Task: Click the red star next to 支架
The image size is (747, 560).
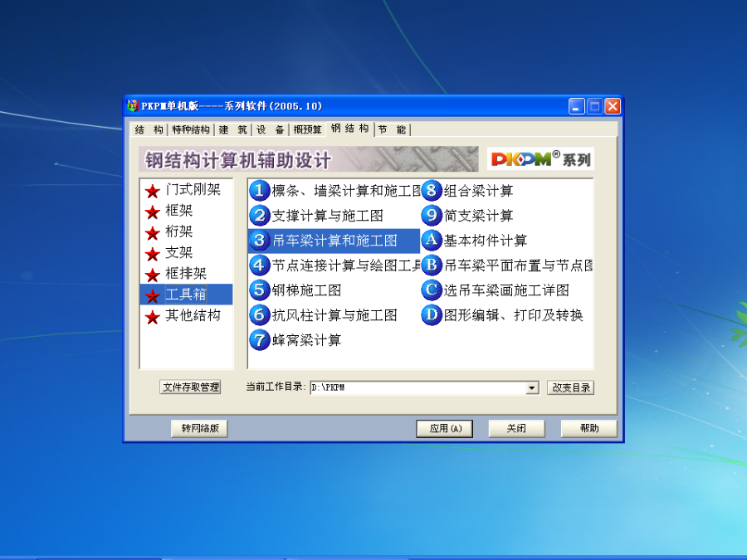Action: pos(153,255)
